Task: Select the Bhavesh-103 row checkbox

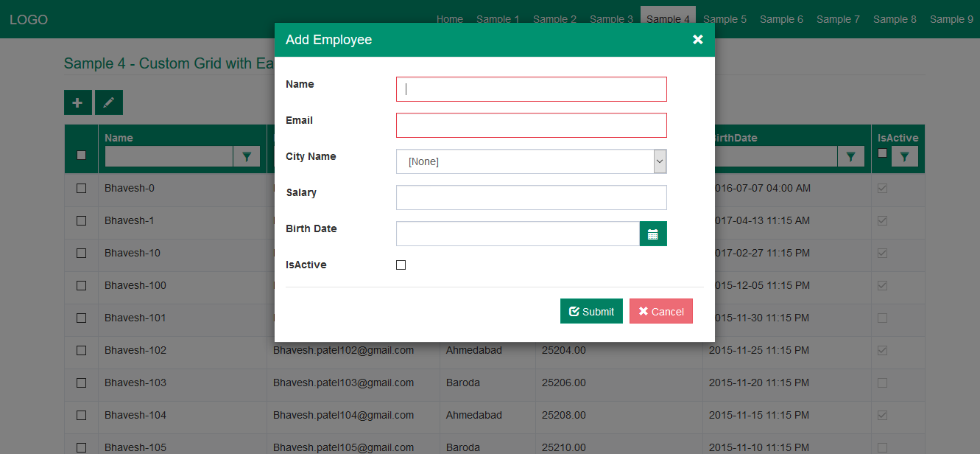Action: point(82,383)
